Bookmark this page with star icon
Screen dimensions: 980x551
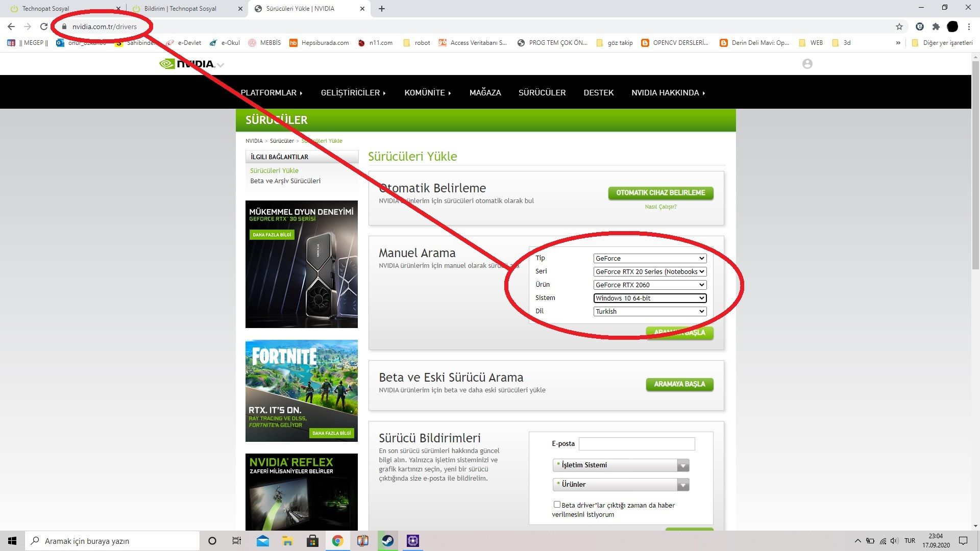pos(899,27)
